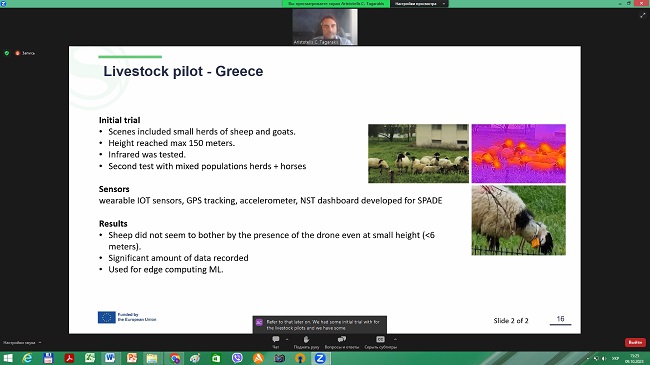Click the system tray network icon
The width and height of the screenshot is (650, 365).
tap(596, 358)
